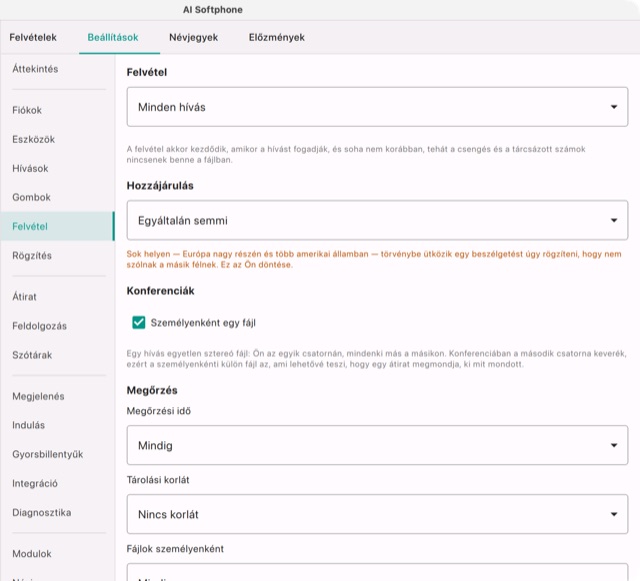640x581 pixels.
Task: Click the AI Softphone window title
Action: (x=213, y=10)
